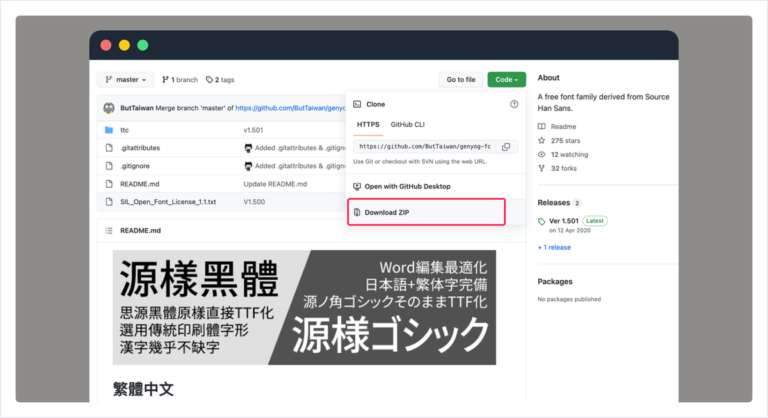Click the README.md table-of-contents list icon
Image resolution: width=768 pixels, height=418 pixels.
point(109,230)
